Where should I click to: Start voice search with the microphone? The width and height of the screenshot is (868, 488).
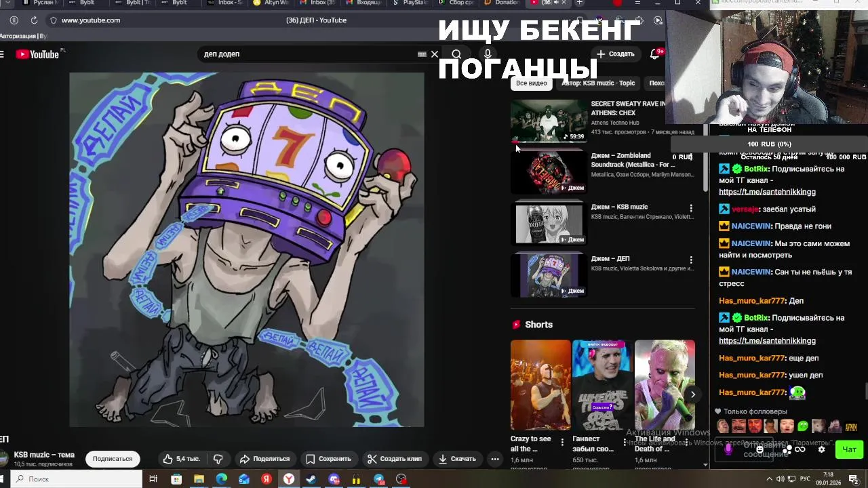(488, 54)
